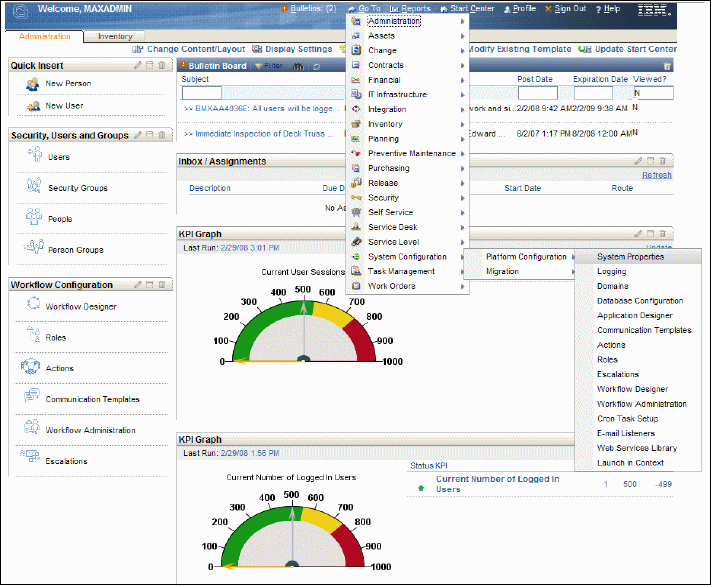The image size is (711, 586).
Task: Click the Change Content/Layout icon
Action: [x=137, y=49]
